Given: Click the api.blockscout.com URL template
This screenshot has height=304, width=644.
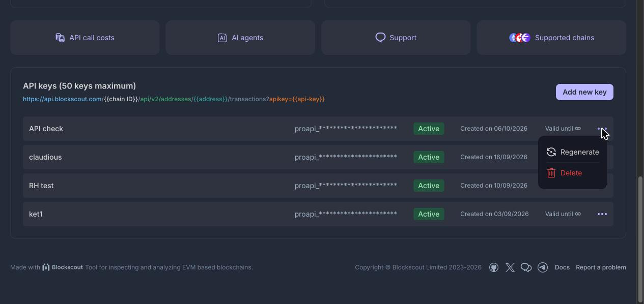Looking at the screenshot, I should click(x=174, y=99).
